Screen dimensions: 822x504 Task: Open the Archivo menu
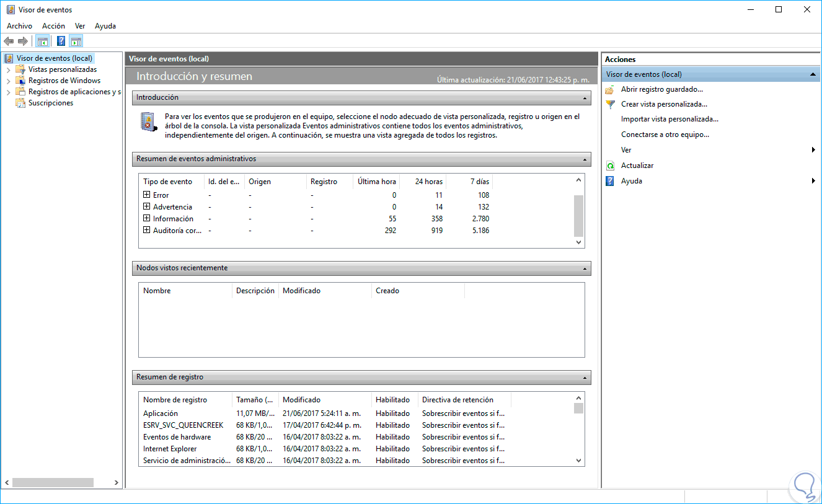(19, 26)
